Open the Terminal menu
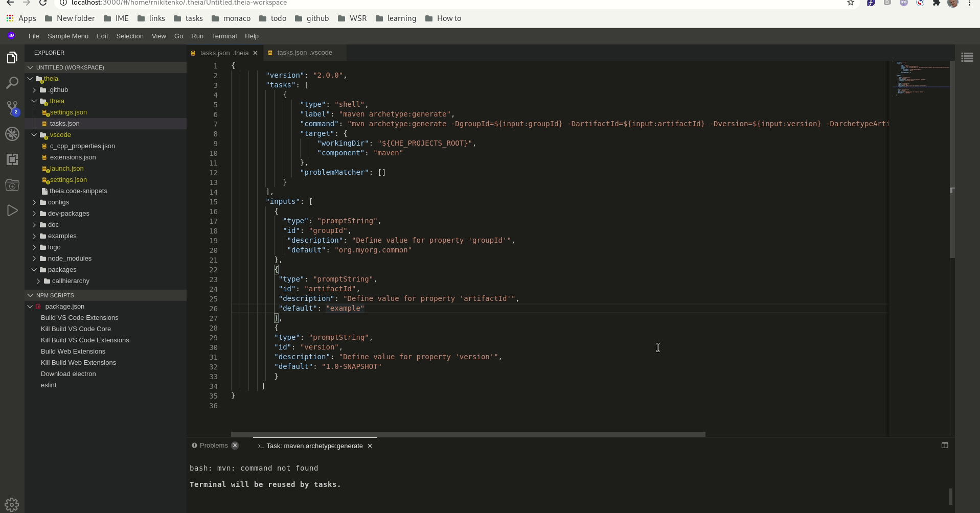Screen dimensions: 980x513 [224, 36]
